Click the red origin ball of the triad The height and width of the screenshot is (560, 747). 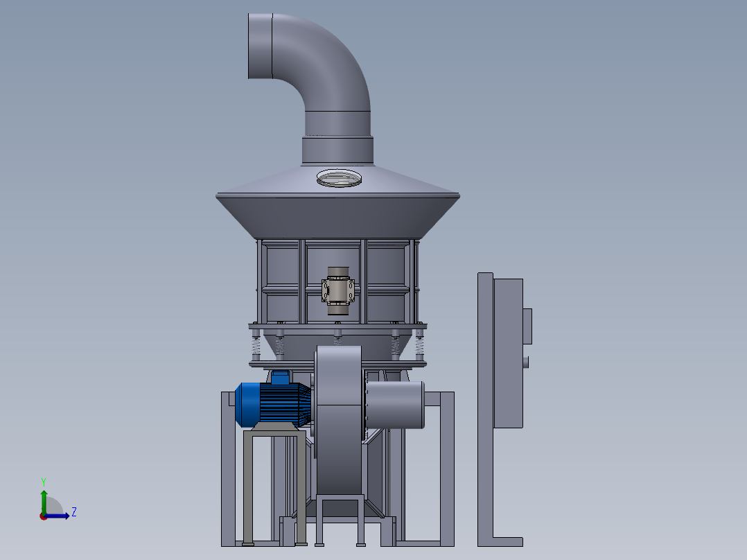click(x=43, y=516)
